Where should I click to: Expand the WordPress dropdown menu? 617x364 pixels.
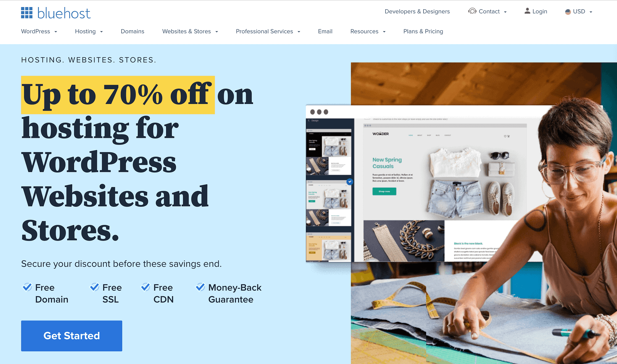(39, 31)
